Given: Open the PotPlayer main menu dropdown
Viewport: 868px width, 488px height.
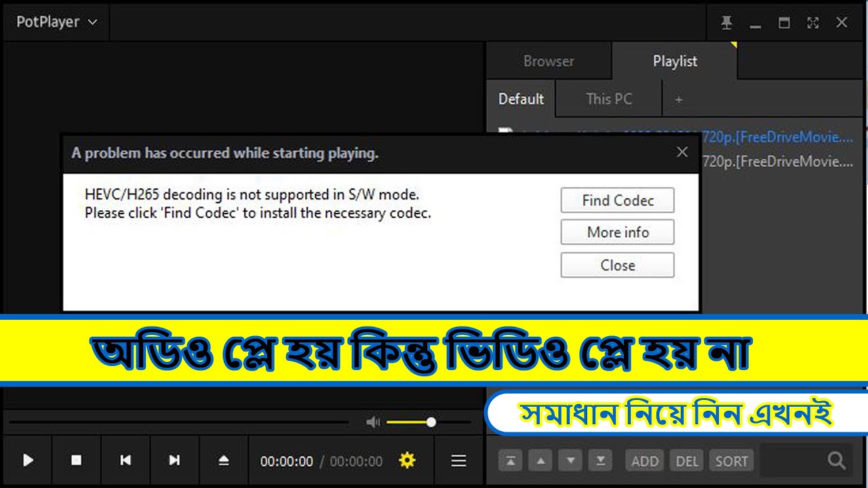Looking at the screenshot, I should tap(57, 22).
